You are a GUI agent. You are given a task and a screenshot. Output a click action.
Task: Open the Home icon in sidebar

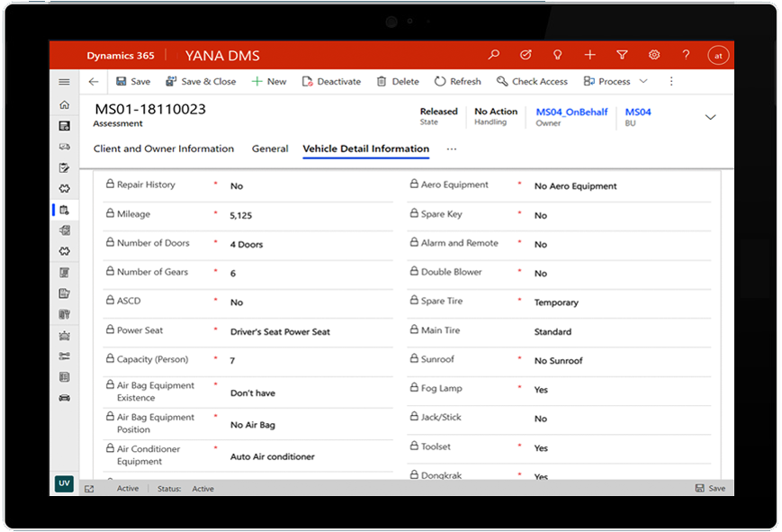(64, 104)
